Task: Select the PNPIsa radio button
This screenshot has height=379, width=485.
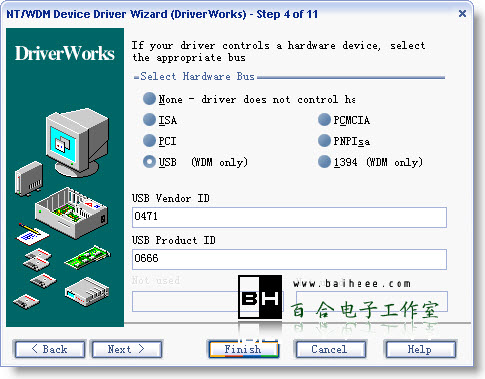Action: pos(324,141)
